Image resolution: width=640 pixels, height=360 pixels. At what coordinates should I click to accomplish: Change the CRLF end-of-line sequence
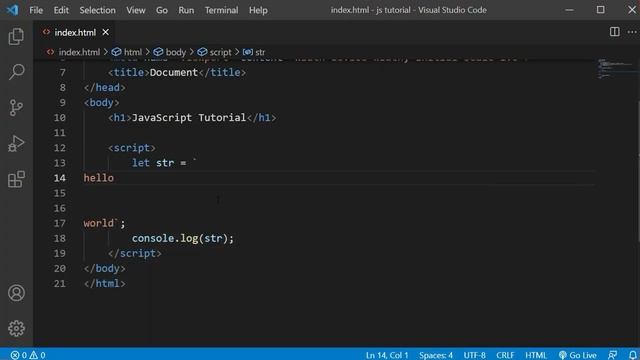point(505,355)
